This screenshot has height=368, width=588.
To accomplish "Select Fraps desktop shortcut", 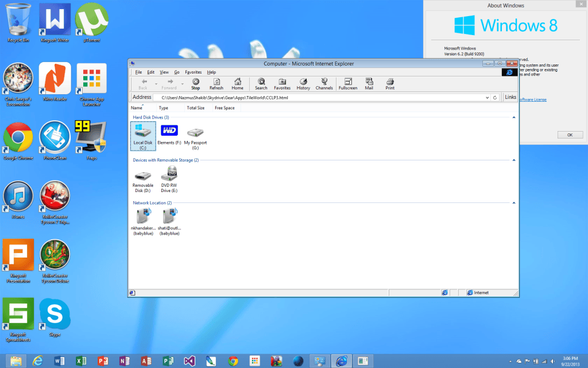I will 91,141.
